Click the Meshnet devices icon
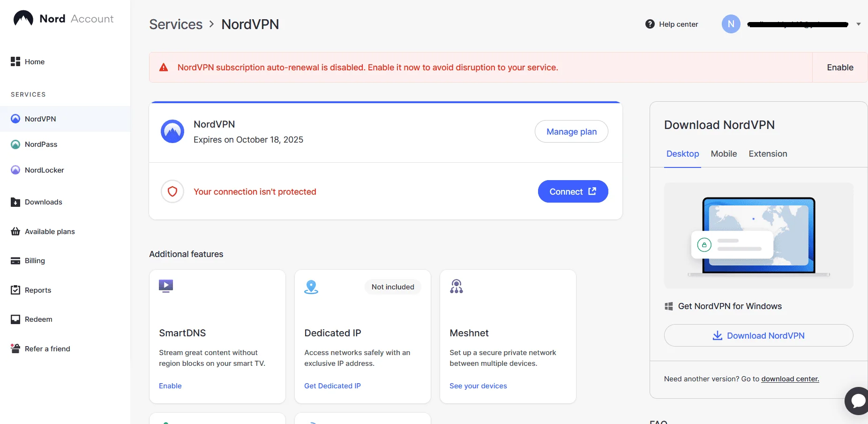The height and width of the screenshot is (424, 868). click(456, 286)
